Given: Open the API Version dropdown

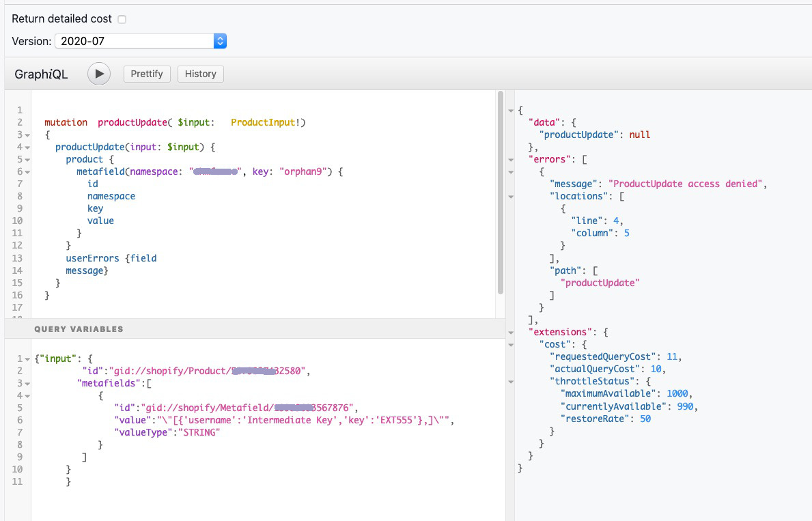Looking at the screenshot, I should 140,41.
